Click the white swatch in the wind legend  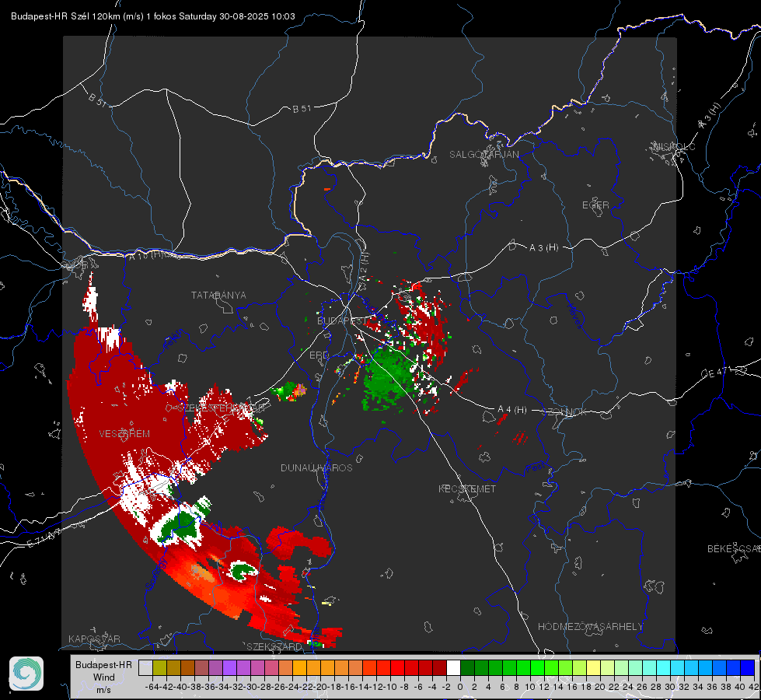[x=453, y=667]
